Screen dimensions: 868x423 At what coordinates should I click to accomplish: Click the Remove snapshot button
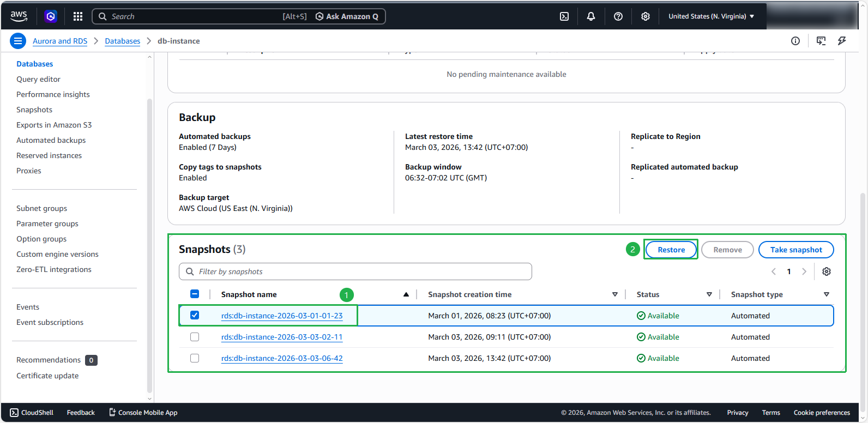(727, 250)
